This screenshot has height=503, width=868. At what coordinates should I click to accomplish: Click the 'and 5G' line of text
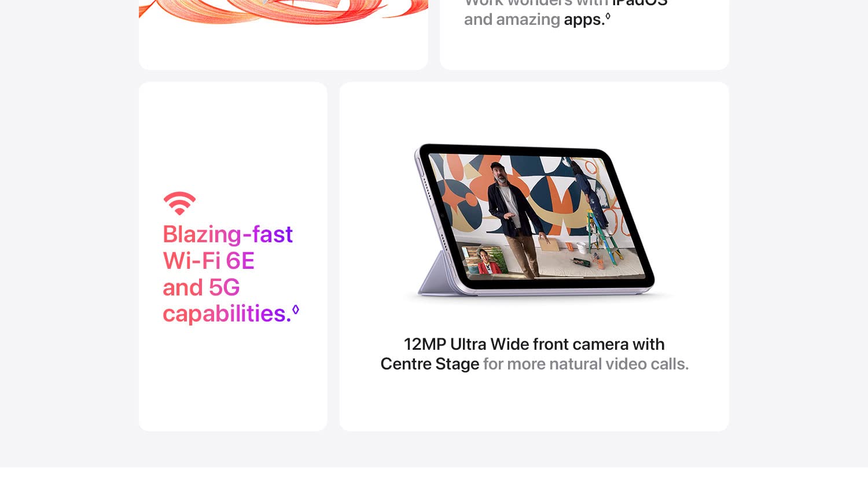[201, 287]
